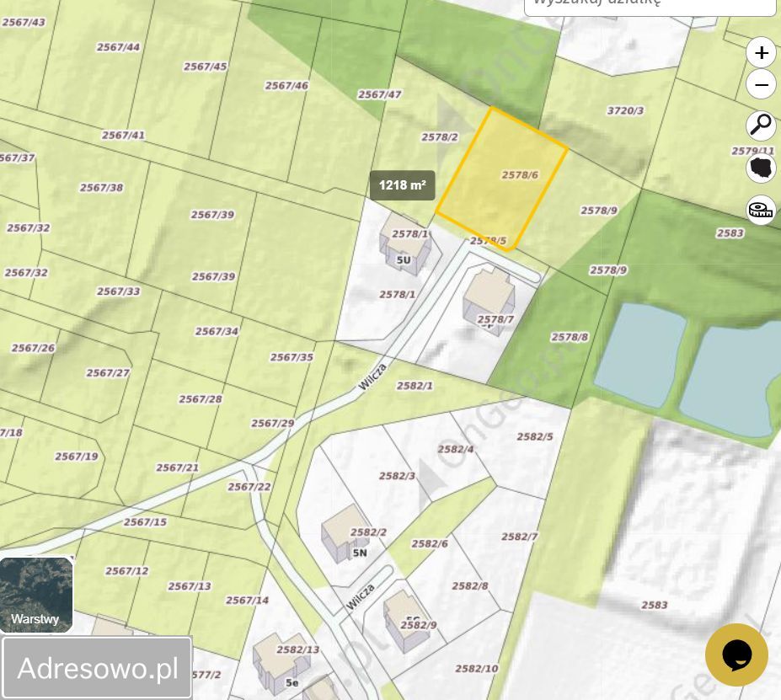
Task: Select parcel 2567/33 label
Action: (x=118, y=291)
